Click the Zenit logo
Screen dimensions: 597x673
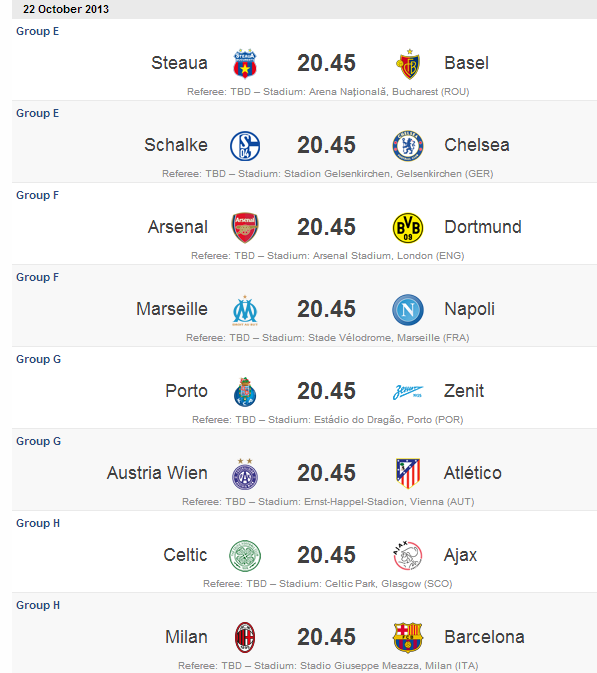coord(408,392)
